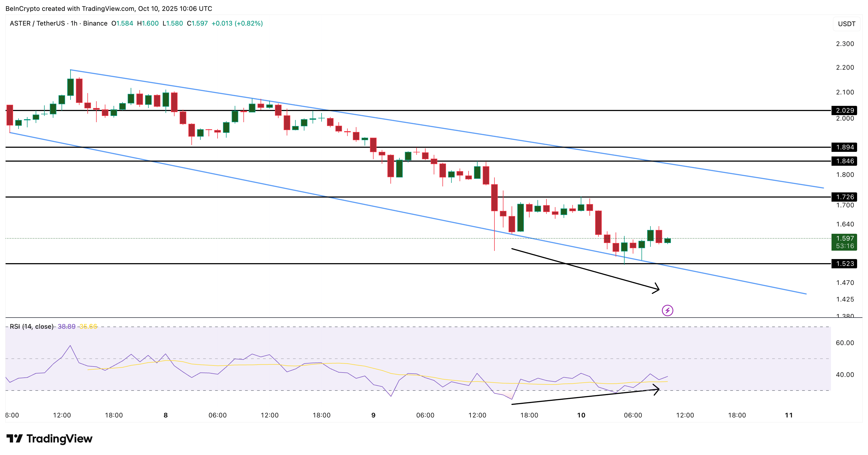Click the Binance exchange label in chart legend
Viewport: 868px width, 455px height.
pos(96,24)
